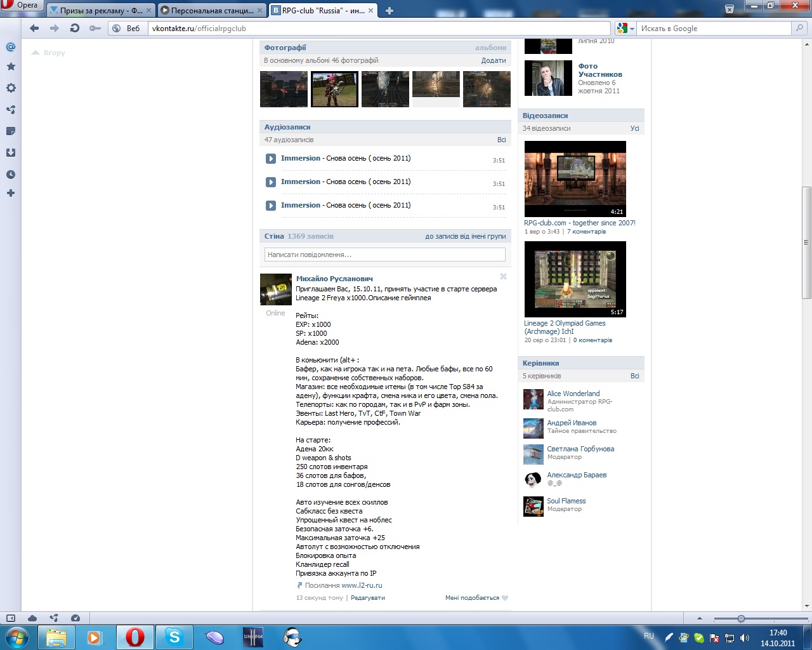Toggle Opera Turbo in the status bar

pos(75,618)
